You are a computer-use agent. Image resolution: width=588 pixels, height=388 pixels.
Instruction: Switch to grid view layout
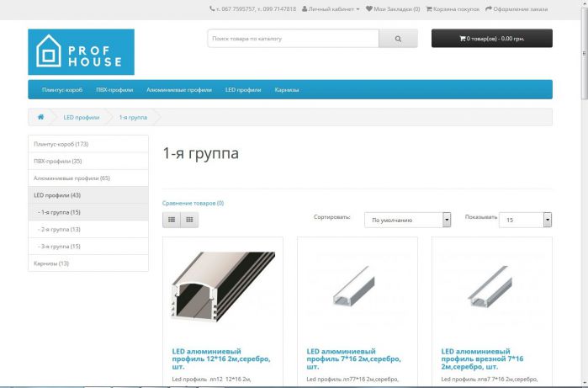tap(190, 220)
